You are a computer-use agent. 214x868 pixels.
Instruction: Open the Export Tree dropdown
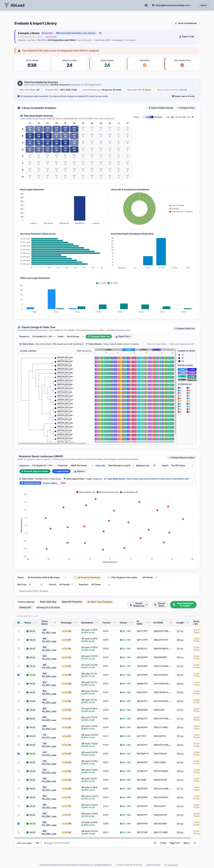point(123,337)
